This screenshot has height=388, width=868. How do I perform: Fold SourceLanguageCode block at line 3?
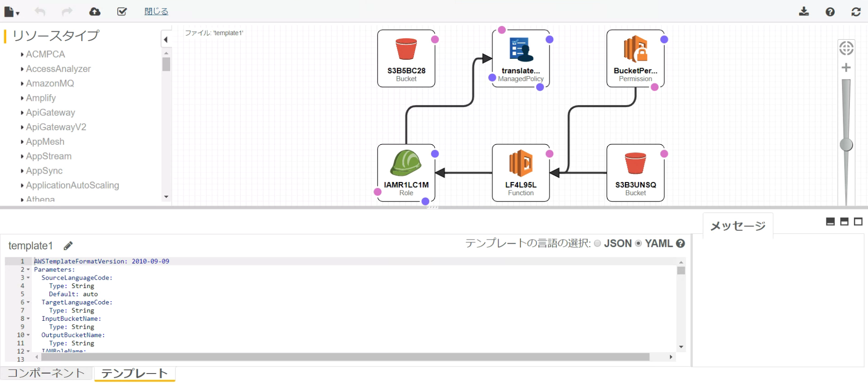(28, 278)
